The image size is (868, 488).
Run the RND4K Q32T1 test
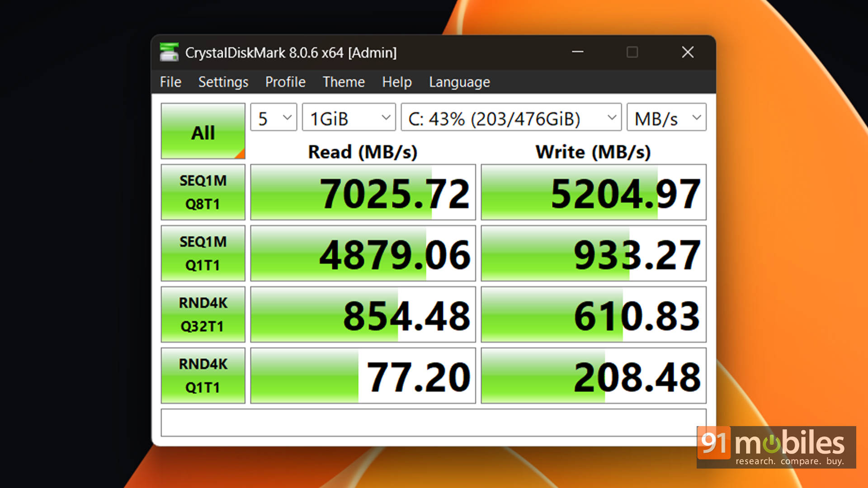click(203, 314)
